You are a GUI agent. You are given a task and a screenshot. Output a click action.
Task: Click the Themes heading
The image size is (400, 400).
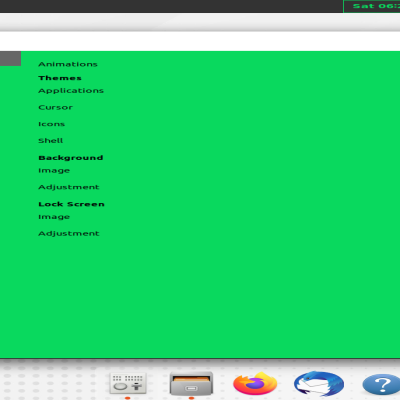point(60,78)
